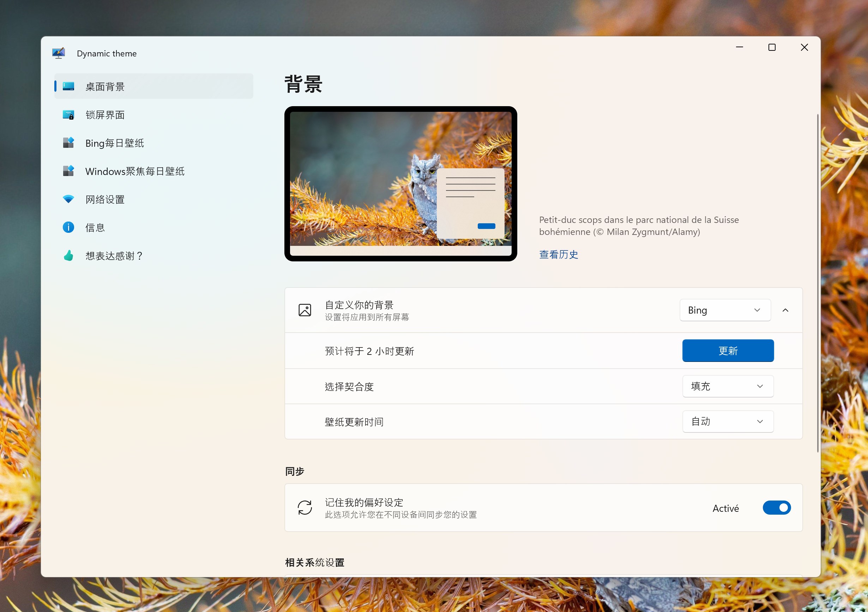868x612 pixels.
Task: Open the 自动 update time dropdown
Action: (727, 421)
